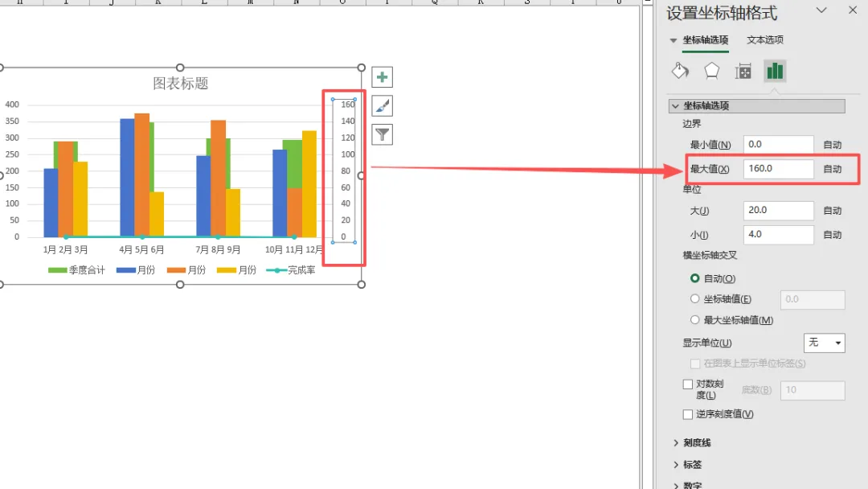Select the Axis Options bar chart icon

(x=775, y=71)
